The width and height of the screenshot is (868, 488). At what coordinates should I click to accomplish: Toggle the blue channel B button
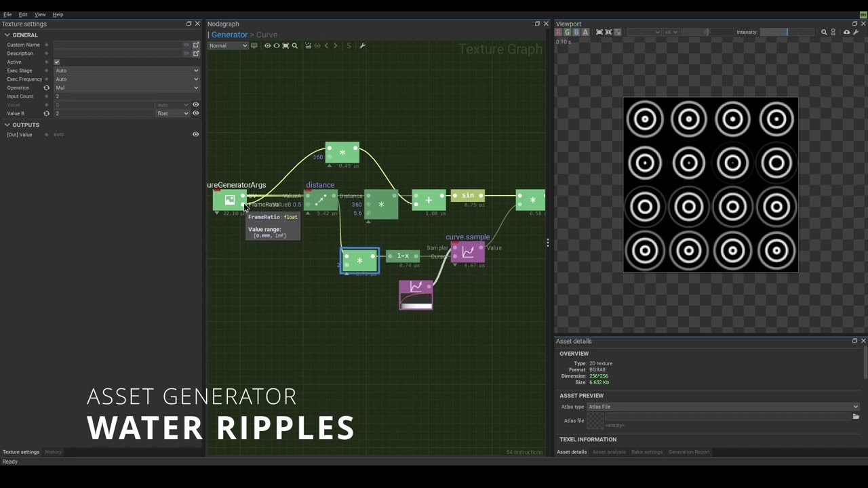576,32
